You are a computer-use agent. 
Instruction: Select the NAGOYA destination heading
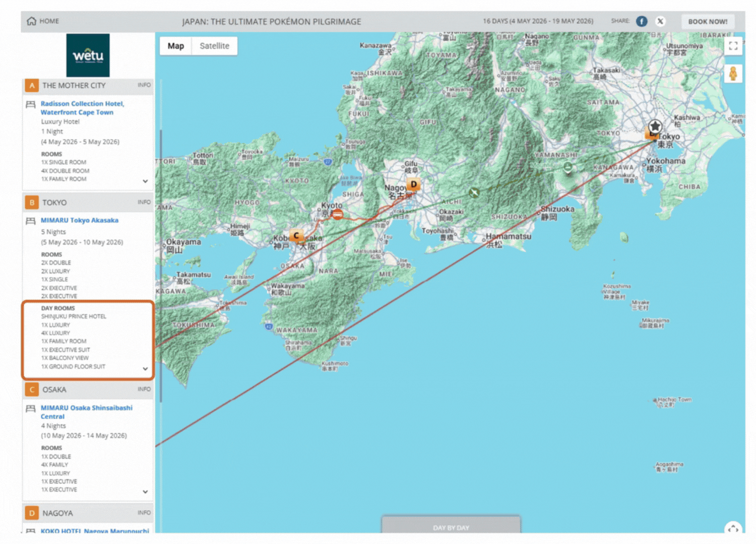click(x=57, y=513)
